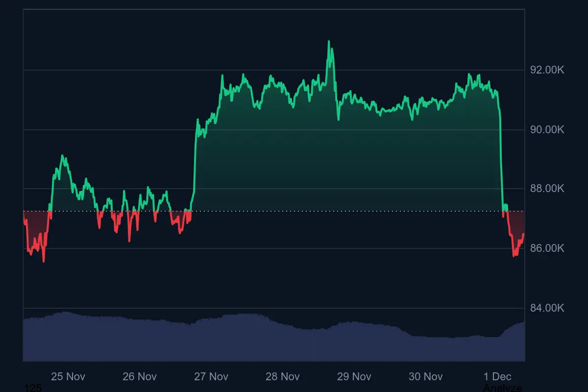Select the 30 Nov date label

tap(425, 377)
